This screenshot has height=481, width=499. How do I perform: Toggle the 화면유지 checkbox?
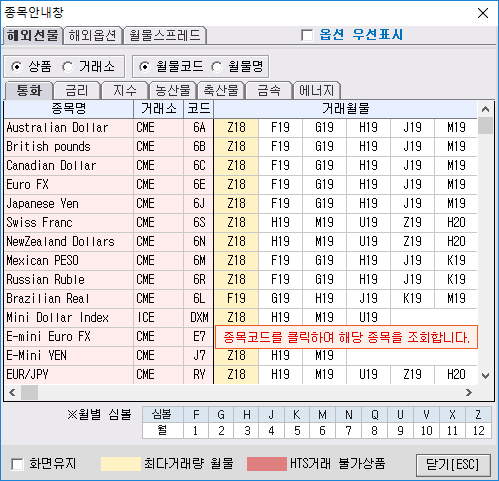[x=17, y=464]
